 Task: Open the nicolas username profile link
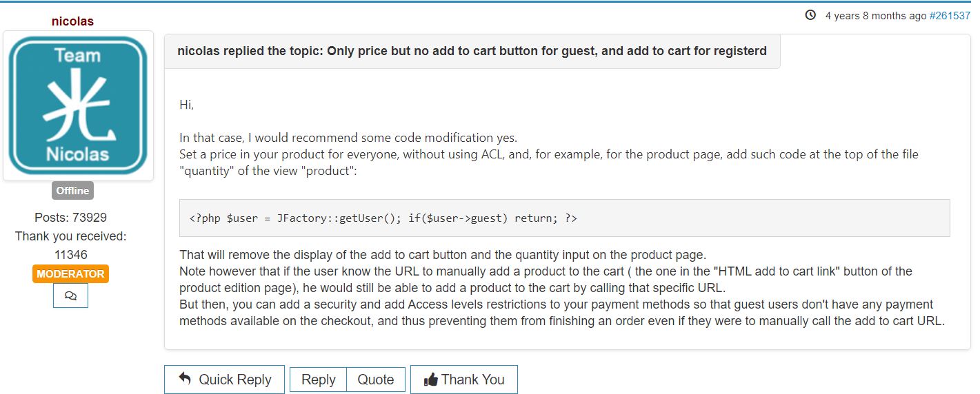point(72,21)
